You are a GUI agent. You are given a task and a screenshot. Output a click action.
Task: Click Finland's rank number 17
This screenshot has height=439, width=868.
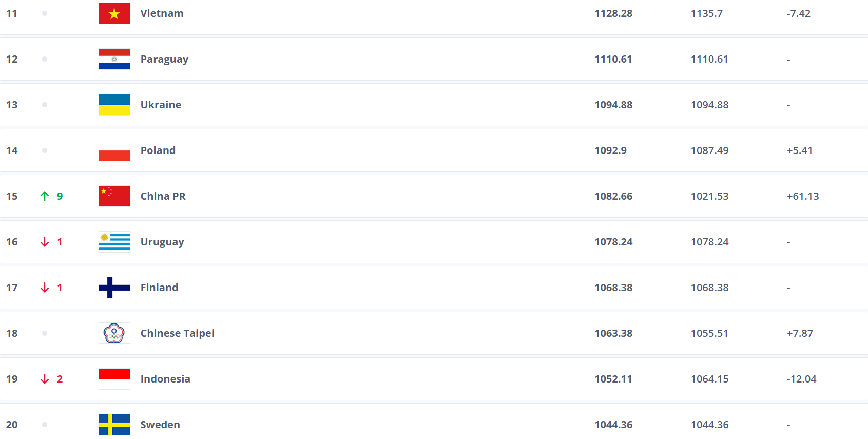point(12,288)
